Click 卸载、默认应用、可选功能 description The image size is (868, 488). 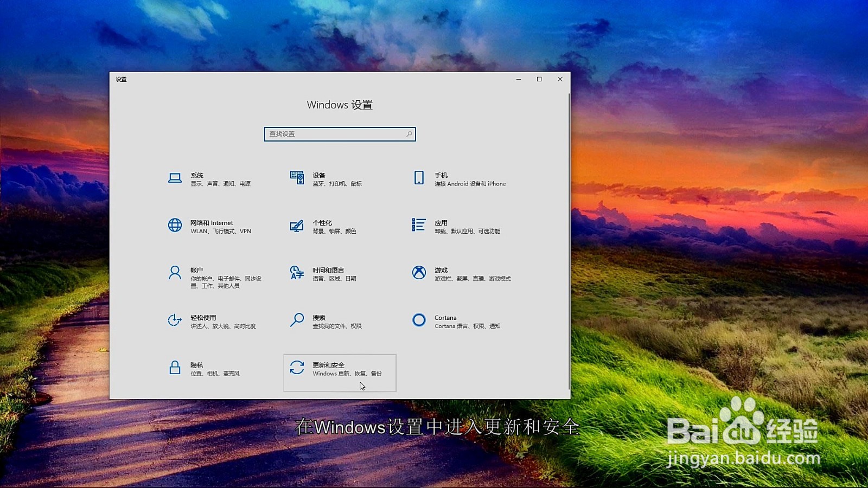pyautogui.click(x=468, y=231)
